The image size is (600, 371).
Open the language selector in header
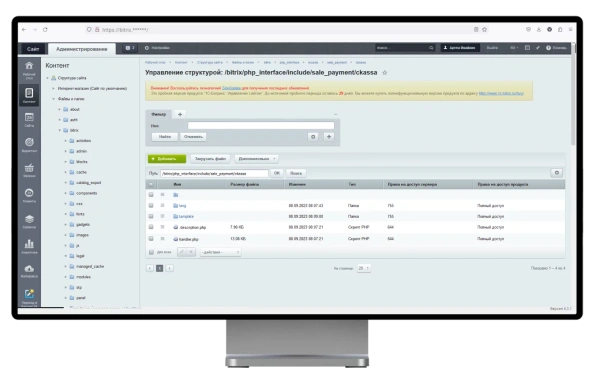tap(514, 48)
